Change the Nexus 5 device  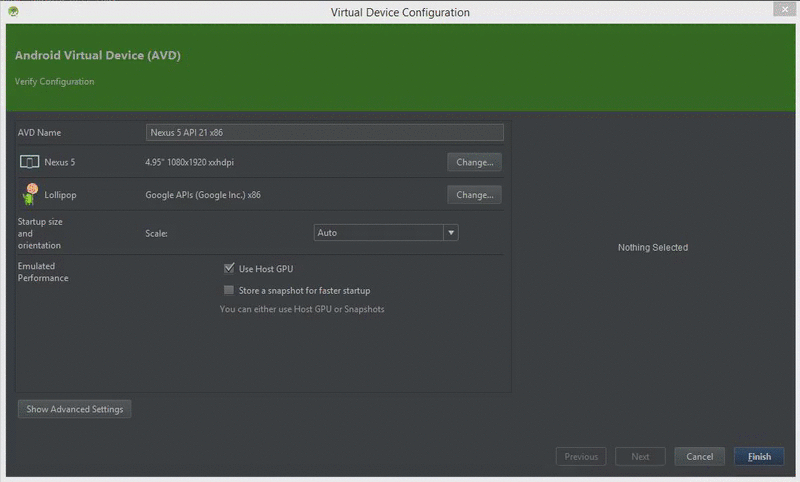[x=474, y=162]
